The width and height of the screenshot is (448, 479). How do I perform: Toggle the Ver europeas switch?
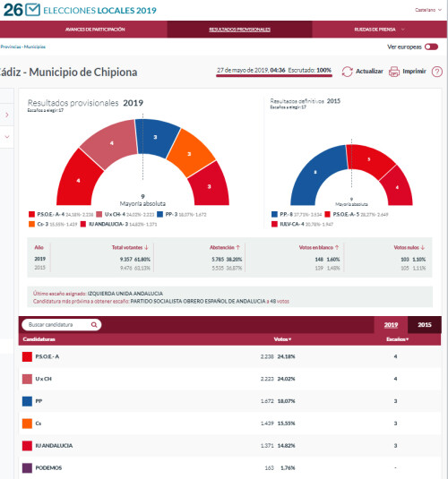point(431,47)
